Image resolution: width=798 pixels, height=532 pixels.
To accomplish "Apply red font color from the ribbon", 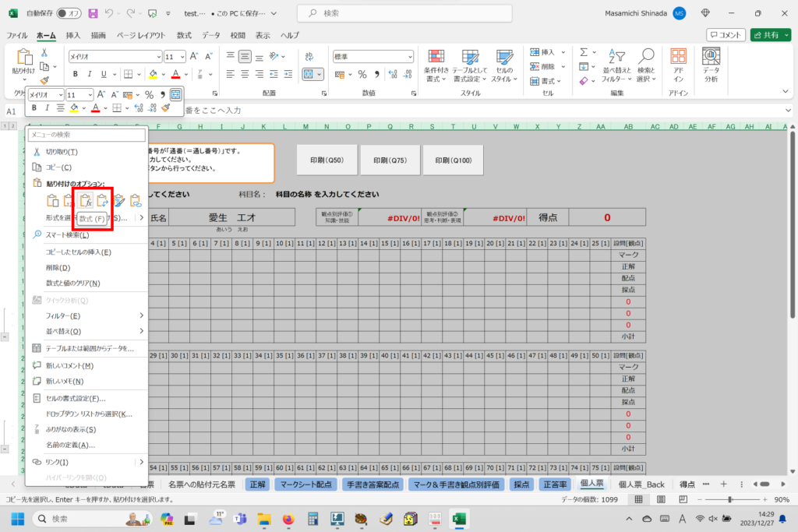I will [175, 74].
